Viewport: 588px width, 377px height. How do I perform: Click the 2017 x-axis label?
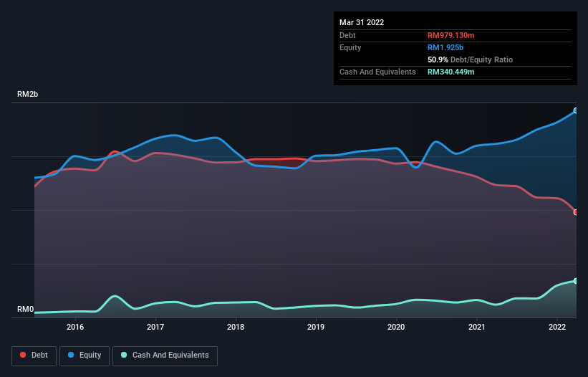pyautogui.click(x=155, y=327)
